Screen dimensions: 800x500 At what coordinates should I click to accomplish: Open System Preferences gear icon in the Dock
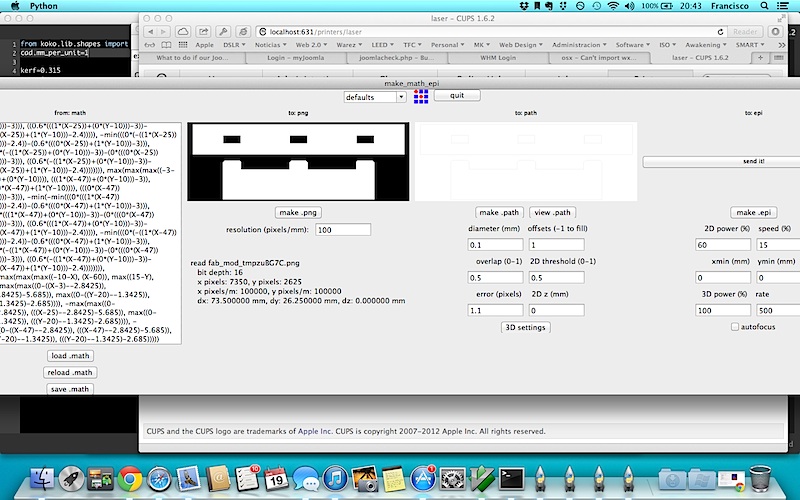[452, 479]
